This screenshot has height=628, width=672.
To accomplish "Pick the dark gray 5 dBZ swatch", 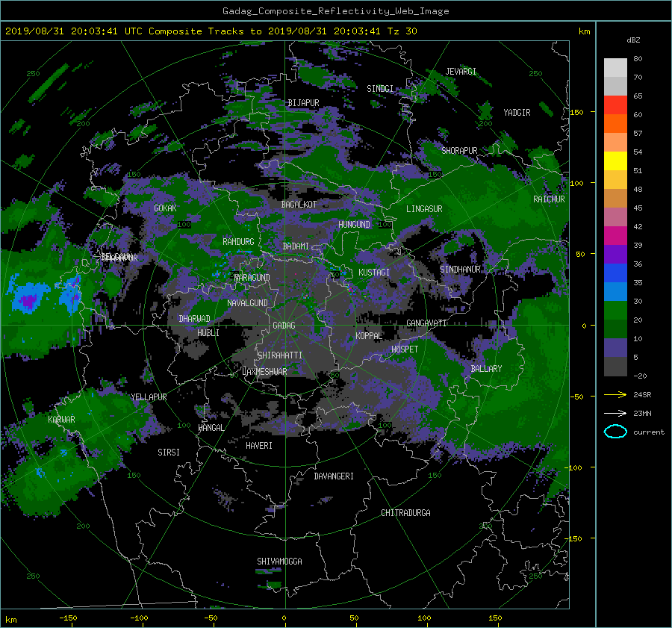I will [x=615, y=366].
